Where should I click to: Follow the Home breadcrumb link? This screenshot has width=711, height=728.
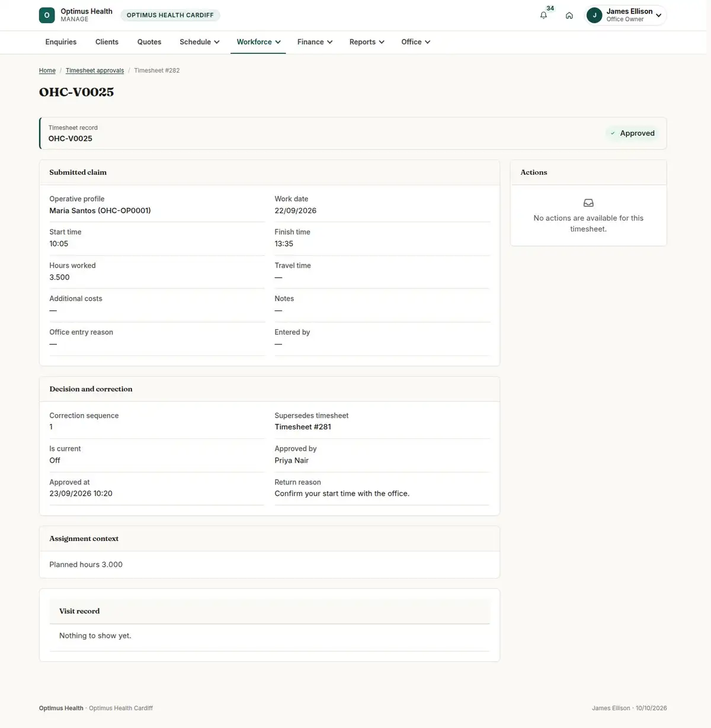tap(47, 70)
